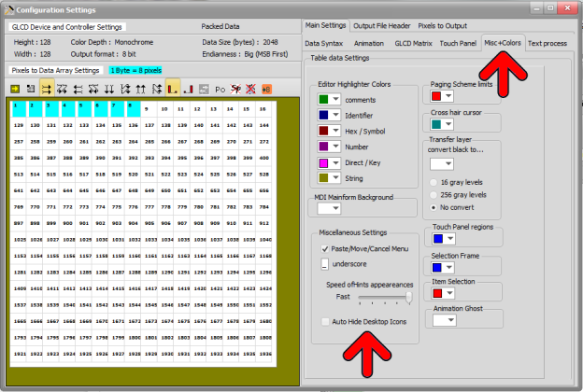
Task: Select the red L bottom-left origin icon
Action: coord(173,89)
